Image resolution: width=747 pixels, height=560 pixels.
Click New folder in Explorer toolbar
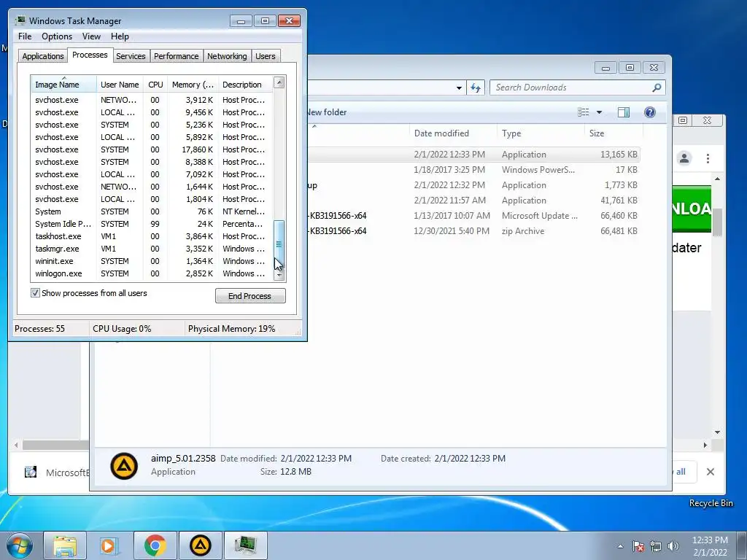tap(326, 112)
